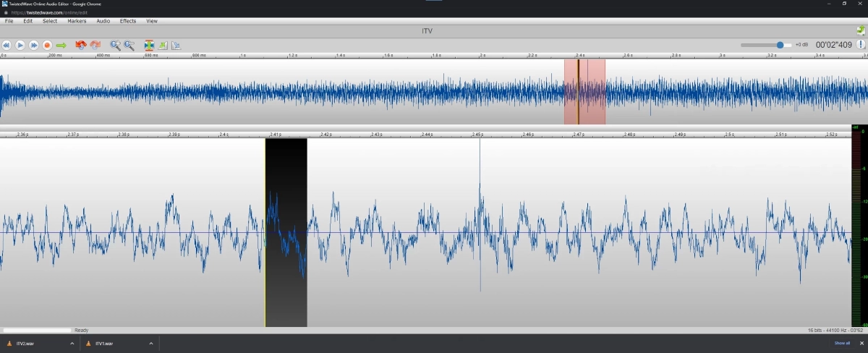Click the rewind playback button
This screenshot has height=353, width=868.
pos(7,45)
